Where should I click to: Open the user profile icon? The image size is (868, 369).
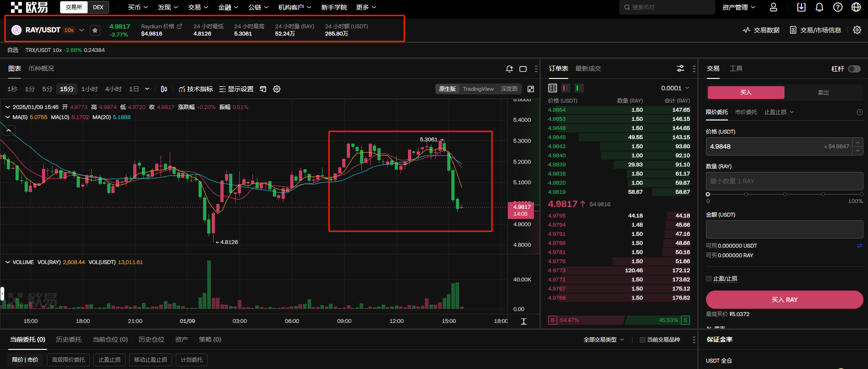click(x=774, y=7)
